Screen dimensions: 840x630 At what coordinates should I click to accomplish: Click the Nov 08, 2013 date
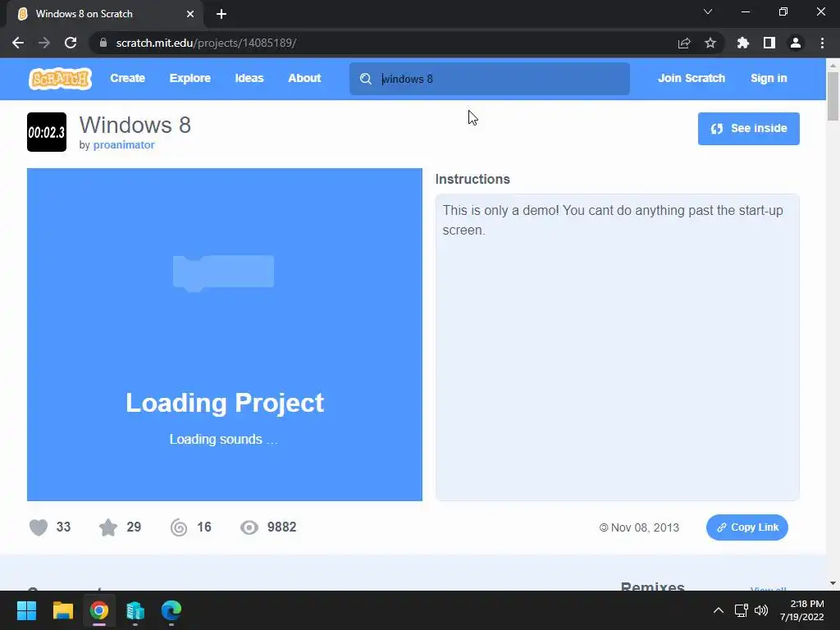pyautogui.click(x=645, y=527)
